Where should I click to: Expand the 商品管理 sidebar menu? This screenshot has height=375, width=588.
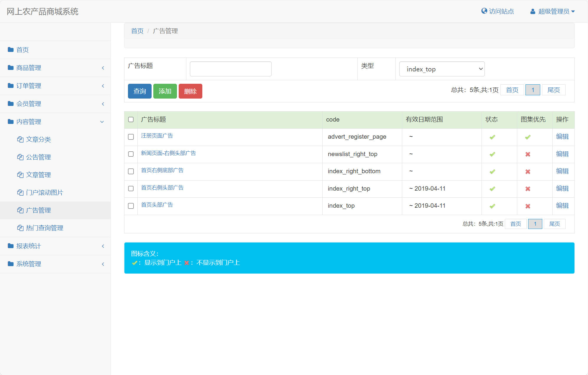pos(29,68)
